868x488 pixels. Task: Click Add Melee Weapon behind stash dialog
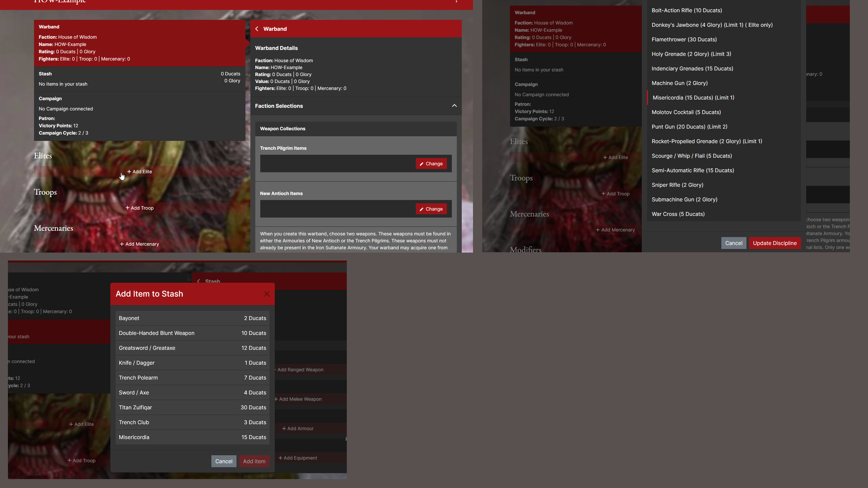[x=298, y=399]
